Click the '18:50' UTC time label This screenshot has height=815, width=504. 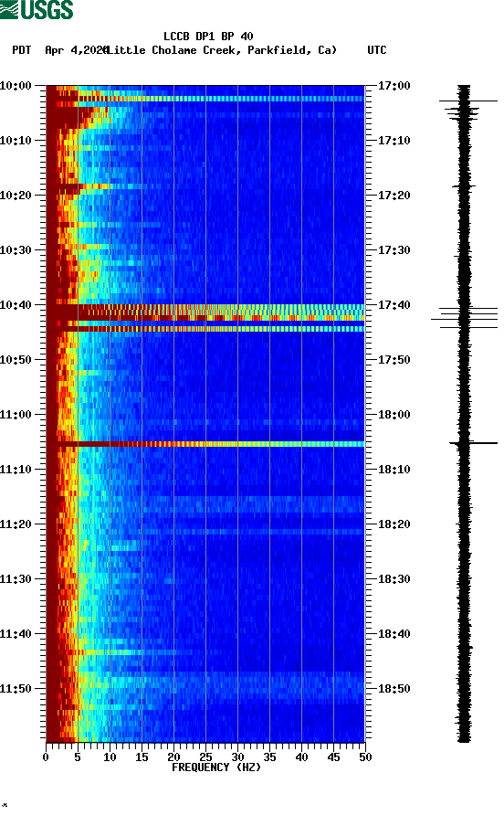(x=394, y=689)
